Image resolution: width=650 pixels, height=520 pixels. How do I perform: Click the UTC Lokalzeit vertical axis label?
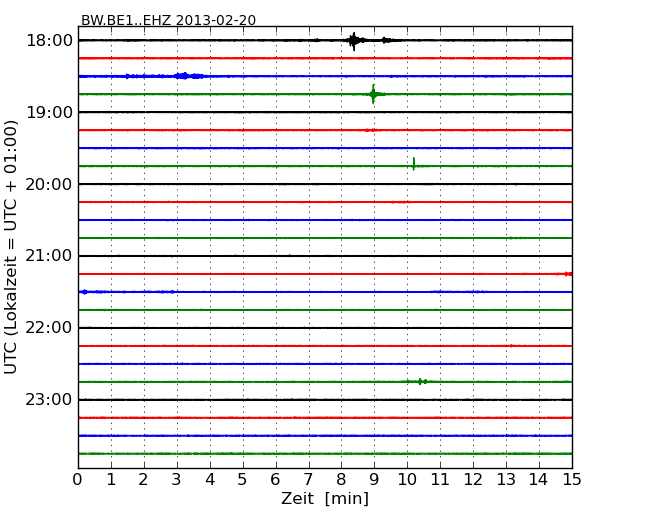click(x=11, y=247)
